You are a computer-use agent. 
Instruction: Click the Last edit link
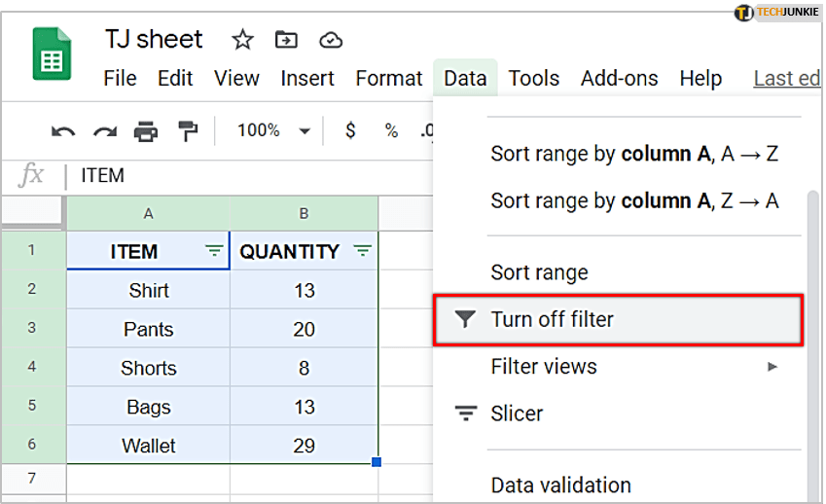786,79
